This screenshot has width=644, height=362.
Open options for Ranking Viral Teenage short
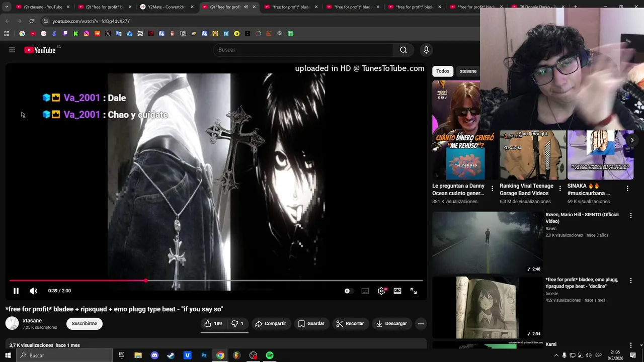click(x=560, y=189)
